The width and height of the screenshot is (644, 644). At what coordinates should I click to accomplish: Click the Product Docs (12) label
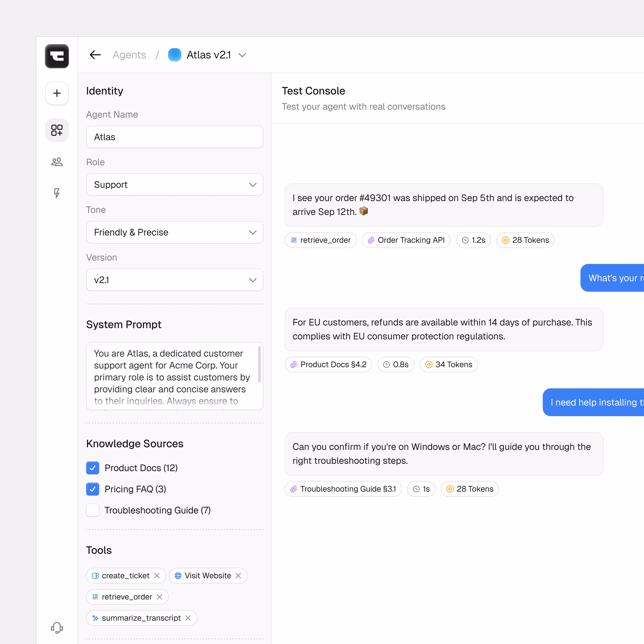click(x=141, y=468)
